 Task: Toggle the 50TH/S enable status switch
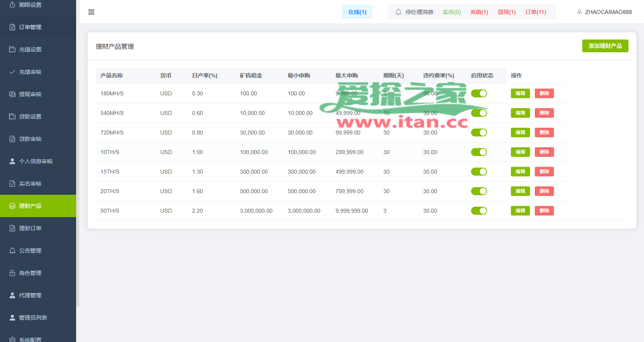[479, 211]
